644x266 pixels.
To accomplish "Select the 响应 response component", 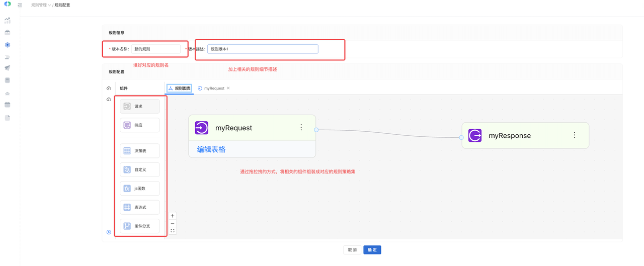I will (140, 125).
